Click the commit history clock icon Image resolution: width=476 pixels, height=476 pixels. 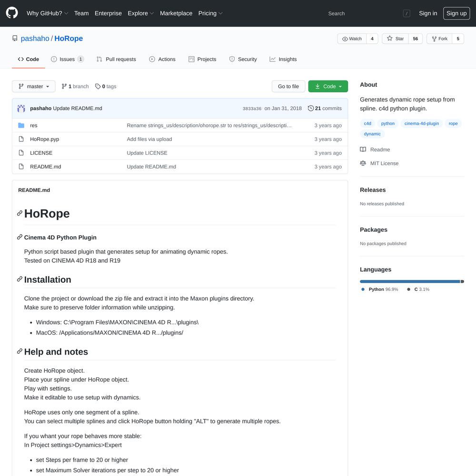(310, 109)
